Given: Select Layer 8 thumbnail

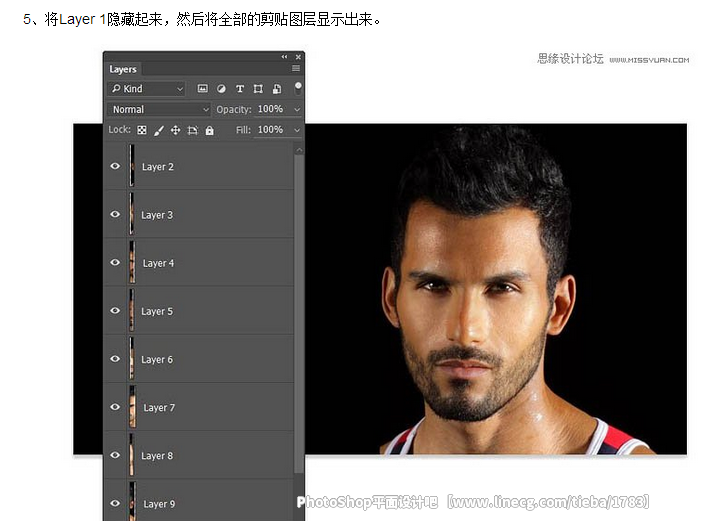Looking at the screenshot, I should click(132, 454).
